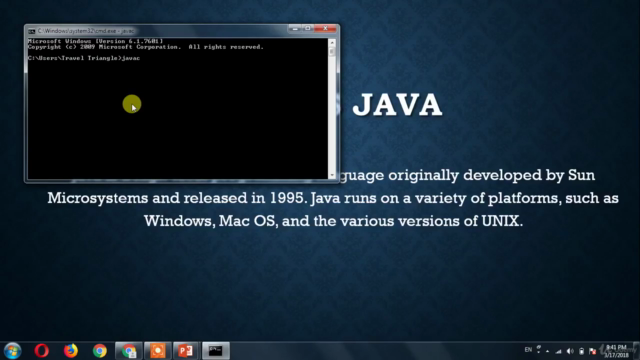640x360 pixels.
Task: Switch to the running Chrome profile window
Action: click(129, 351)
